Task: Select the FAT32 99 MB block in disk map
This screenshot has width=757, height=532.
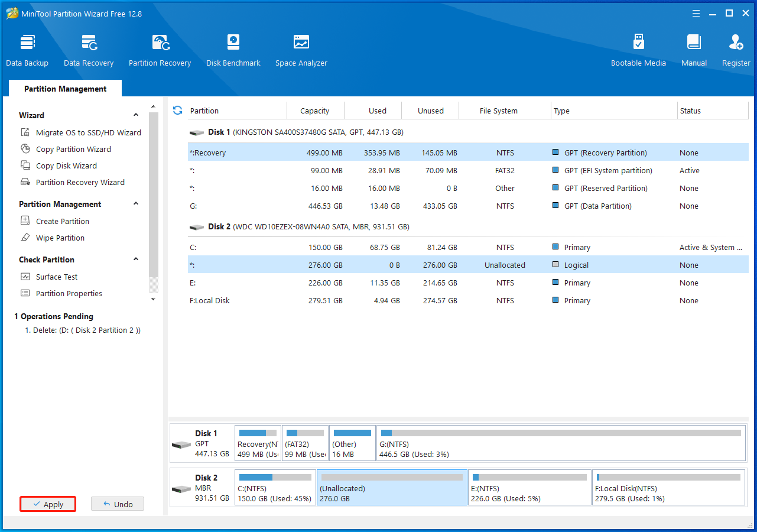Action: tap(305, 443)
